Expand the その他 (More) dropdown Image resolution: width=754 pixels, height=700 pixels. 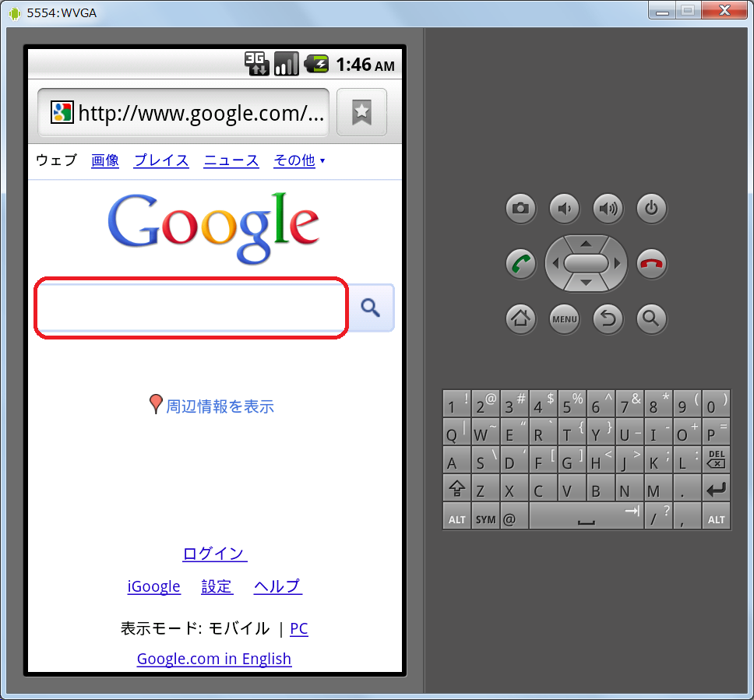pos(299,160)
